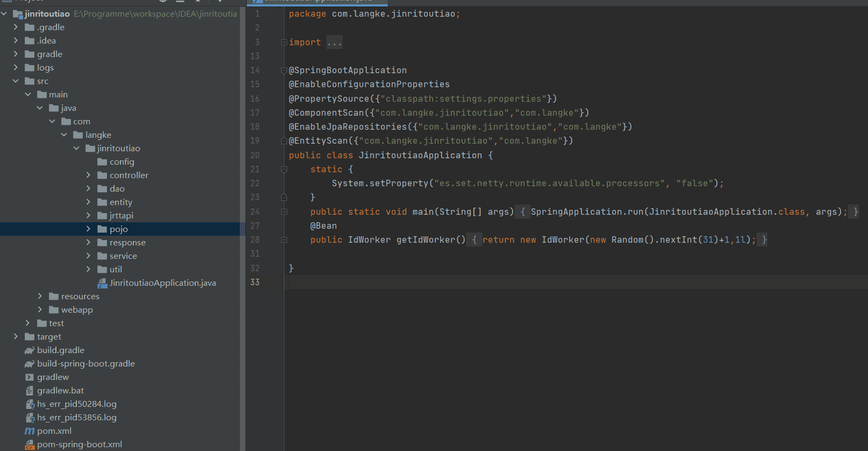The width and height of the screenshot is (868, 451).
Task: Click the folded '...' import placeholder
Action: click(335, 43)
